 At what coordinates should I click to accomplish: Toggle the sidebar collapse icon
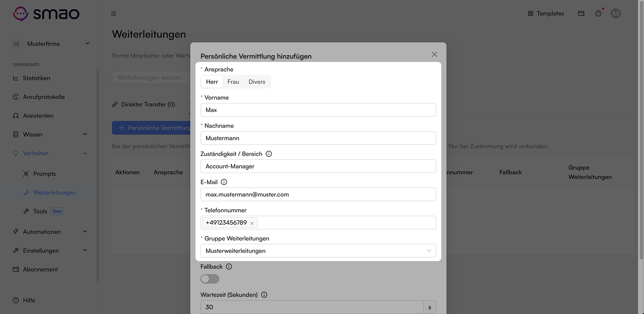114,14
